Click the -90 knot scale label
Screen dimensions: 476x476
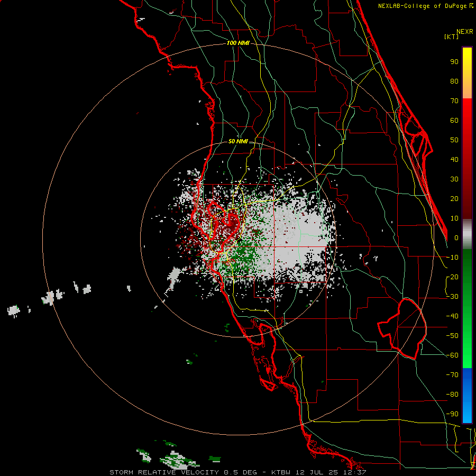pos(452,414)
